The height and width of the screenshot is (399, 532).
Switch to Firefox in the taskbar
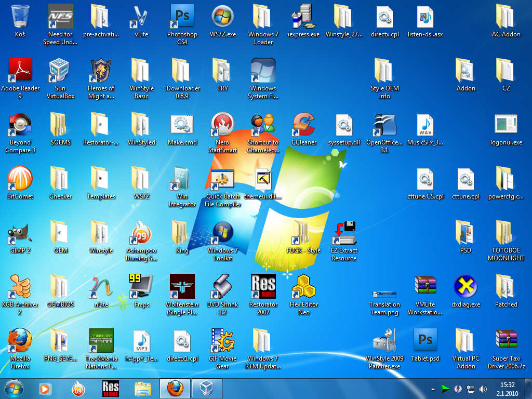pyautogui.click(x=175, y=388)
